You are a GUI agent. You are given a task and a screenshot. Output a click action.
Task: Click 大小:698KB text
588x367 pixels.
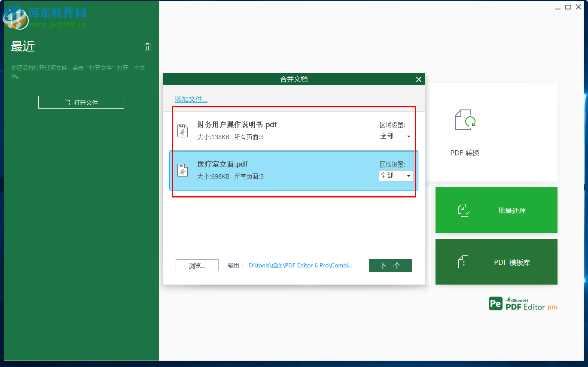213,176
